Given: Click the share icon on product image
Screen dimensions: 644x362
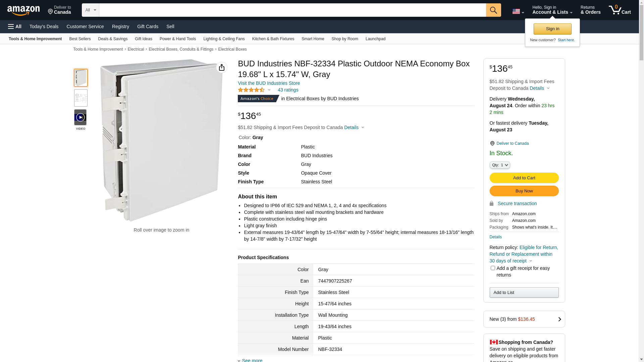Looking at the screenshot, I should (221, 67).
